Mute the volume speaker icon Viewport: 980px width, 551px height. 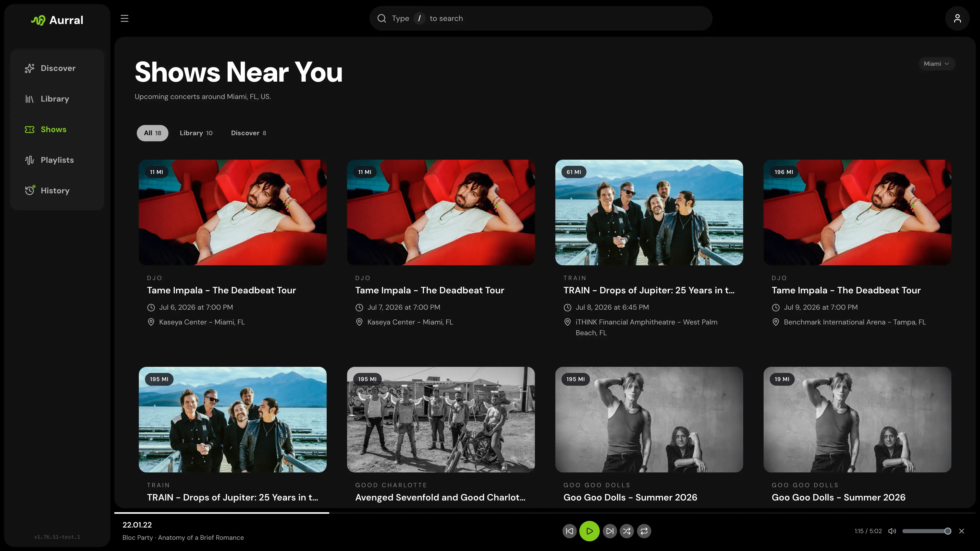click(892, 531)
